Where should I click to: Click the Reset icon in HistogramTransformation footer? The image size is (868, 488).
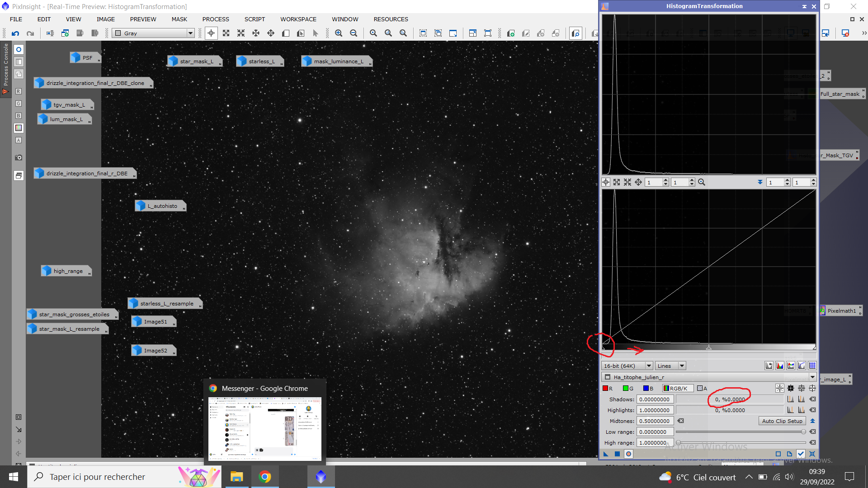(812, 454)
